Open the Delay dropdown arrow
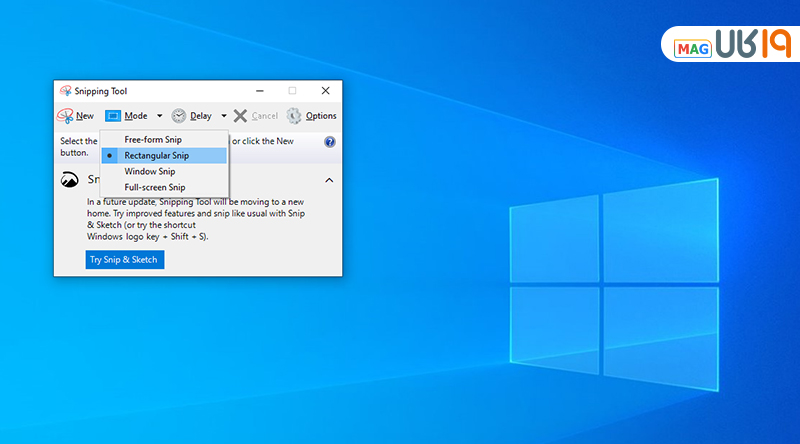The height and width of the screenshot is (444, 800). tap(223, 116)
